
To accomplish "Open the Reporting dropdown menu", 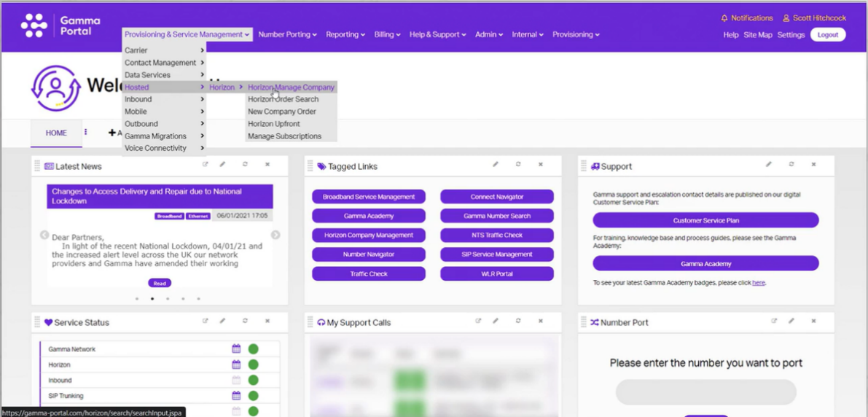I will [x=345, y=34].
